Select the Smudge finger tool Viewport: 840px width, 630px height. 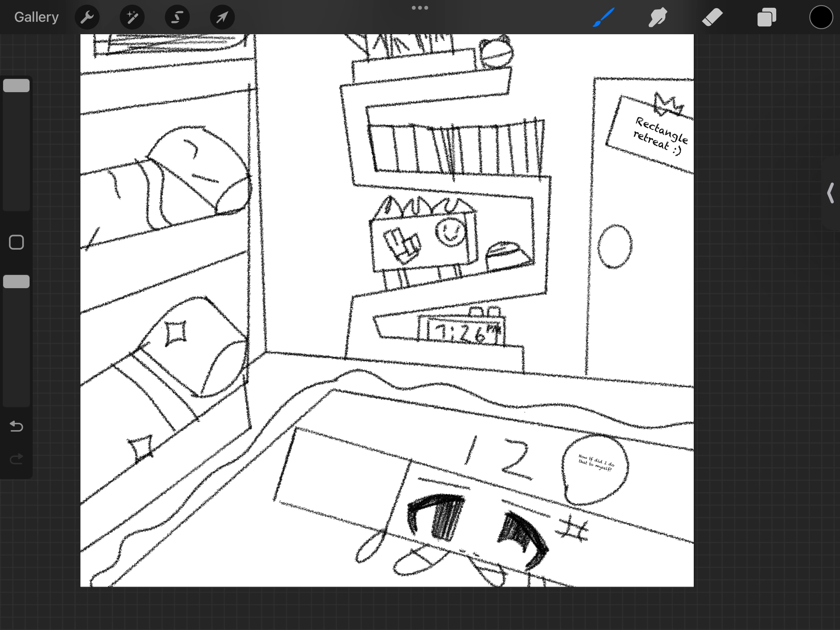click(658, 17)
